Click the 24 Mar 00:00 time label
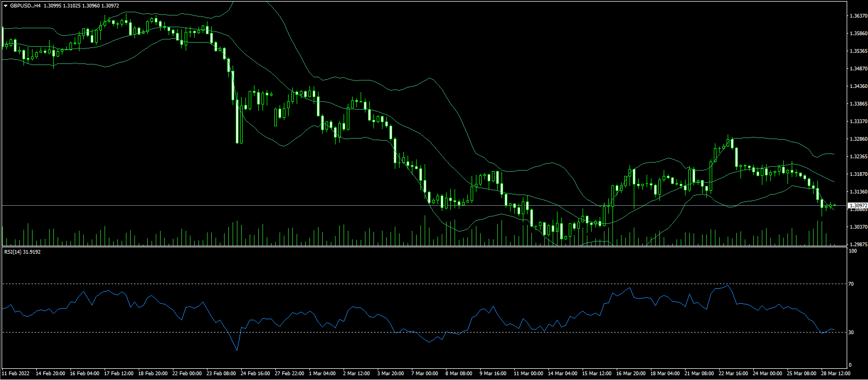The image size is (868, 380). pos(768,374)
